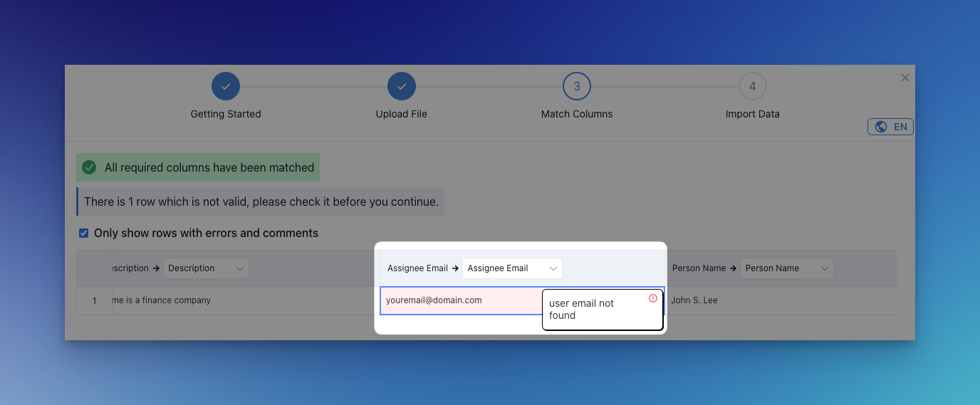
Task: Click the Import Data step label
Action: [x=753, y=114]
